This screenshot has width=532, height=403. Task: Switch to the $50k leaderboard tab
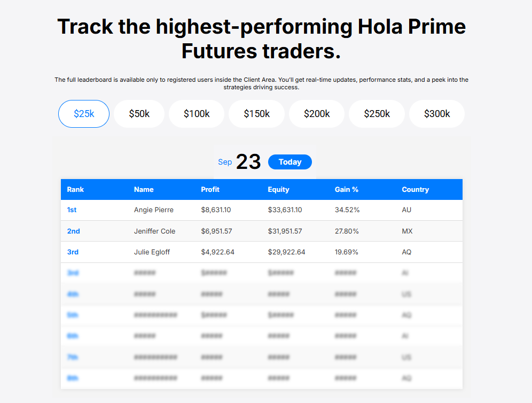[139, 114]
